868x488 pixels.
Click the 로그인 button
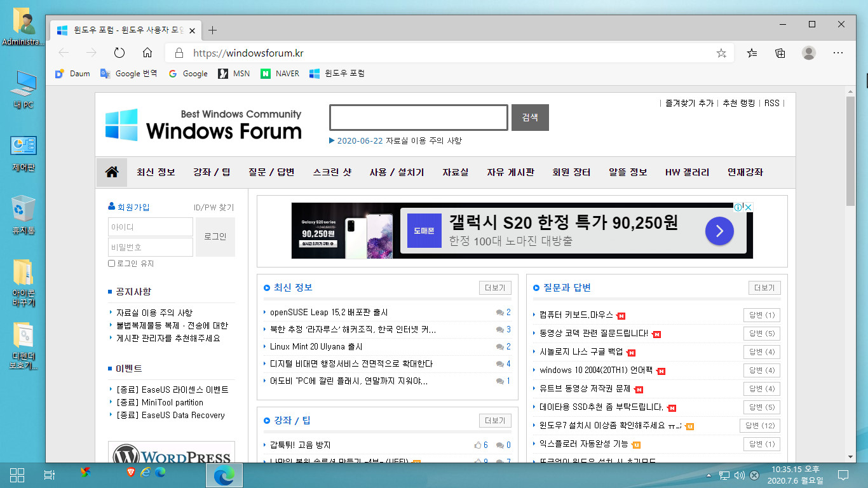(215, 236)
